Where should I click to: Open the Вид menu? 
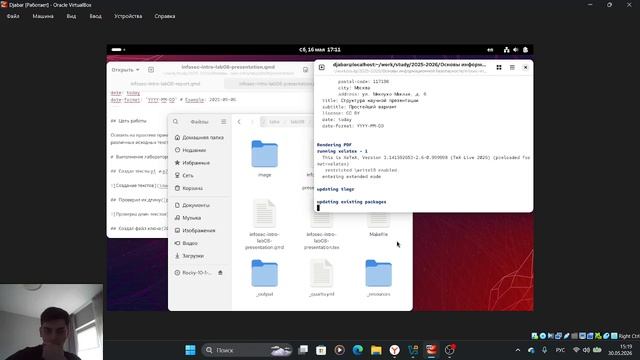coord(71,16)
